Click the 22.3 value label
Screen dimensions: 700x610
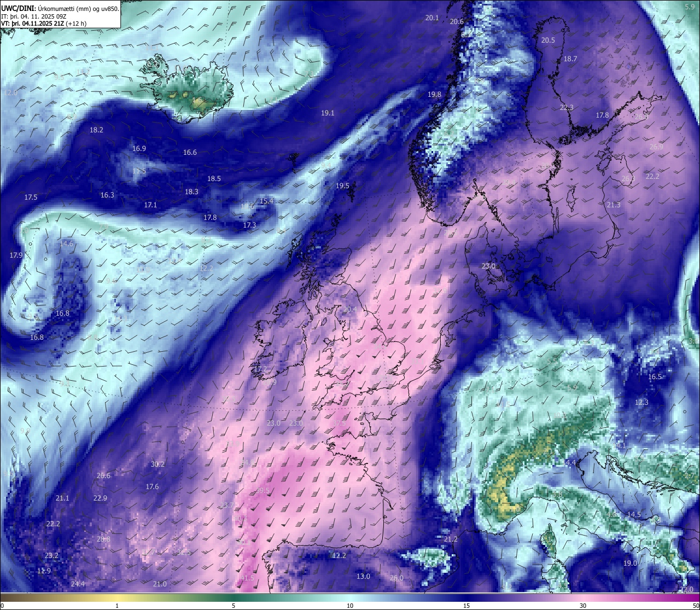click(x=567, y=108)
